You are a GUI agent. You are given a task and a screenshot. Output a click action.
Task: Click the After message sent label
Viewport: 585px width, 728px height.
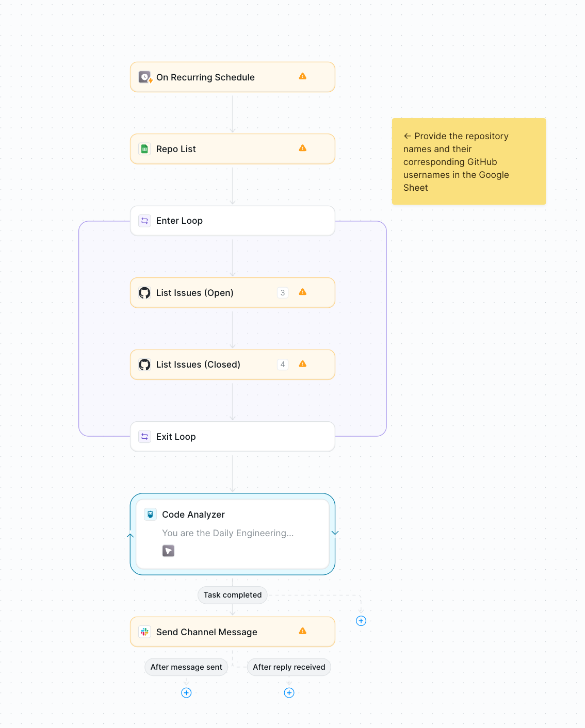tap(186, 667)
